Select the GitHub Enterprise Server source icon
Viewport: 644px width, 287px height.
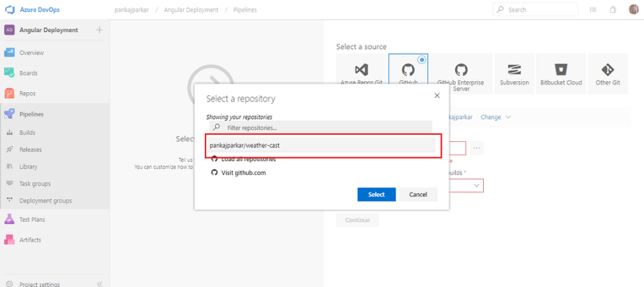pos(461,70)
